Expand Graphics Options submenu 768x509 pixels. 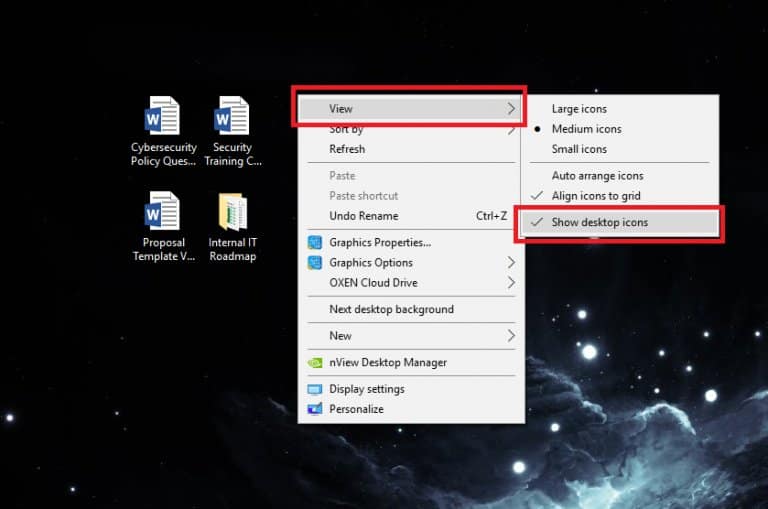tap(371, 262)
